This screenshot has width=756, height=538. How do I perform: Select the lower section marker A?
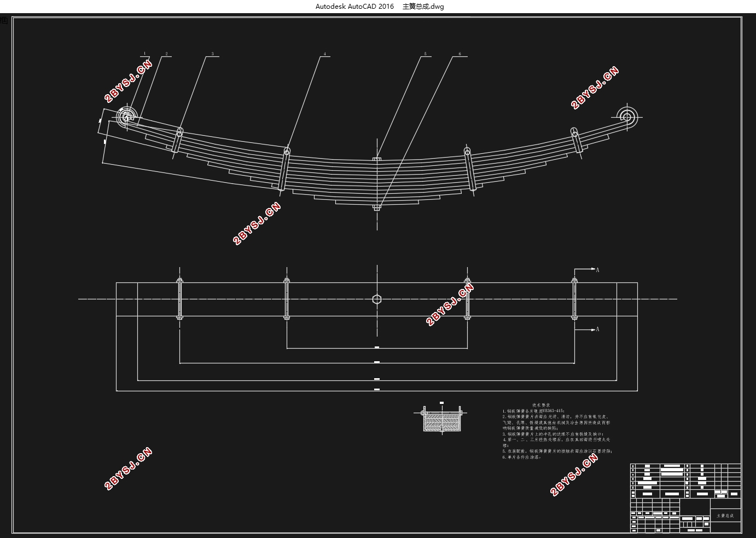pos(597,329)
